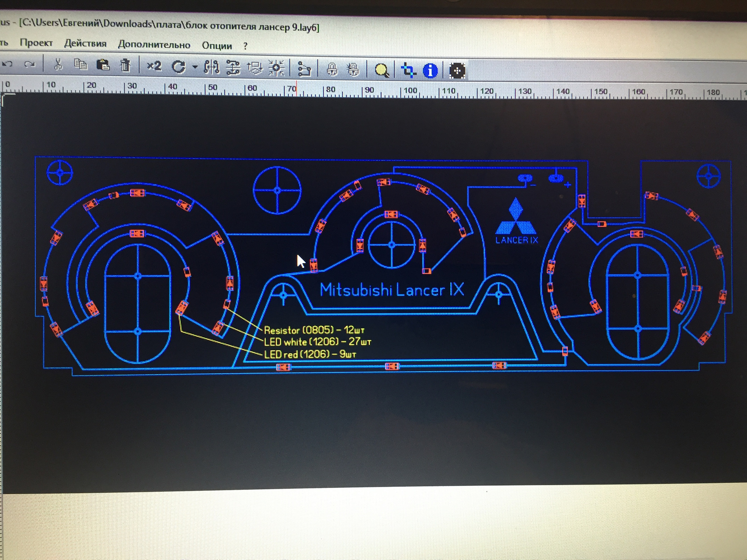Click the Undo arrow icon

point(7,63)
